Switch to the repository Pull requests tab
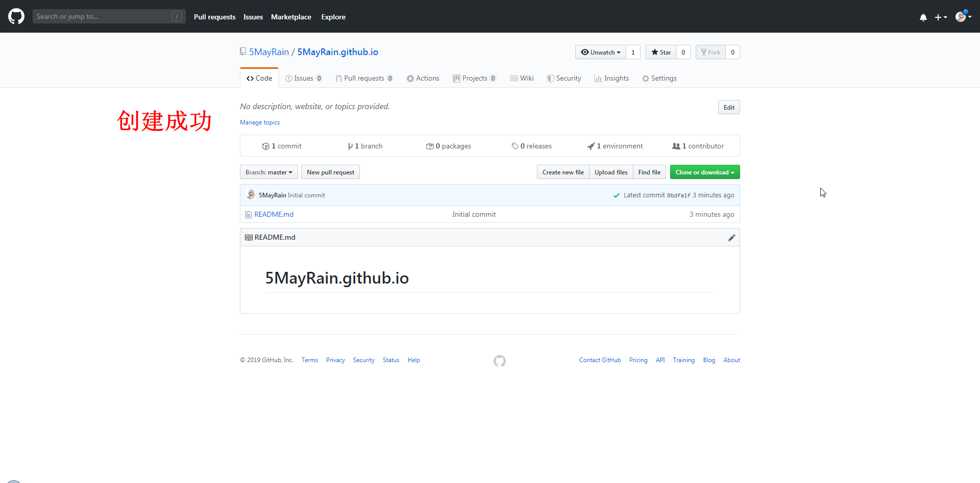This screenshot has width=980, height=483. point(364,78)
